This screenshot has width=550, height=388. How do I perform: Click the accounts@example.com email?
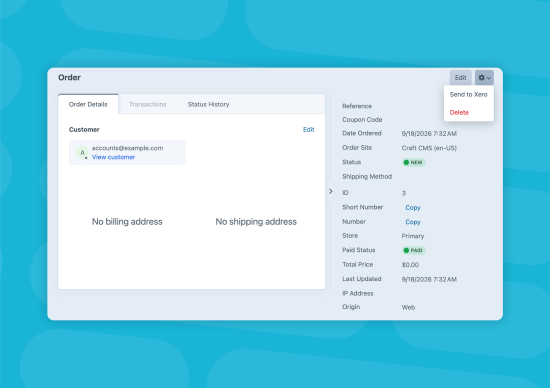pos(127,148)
